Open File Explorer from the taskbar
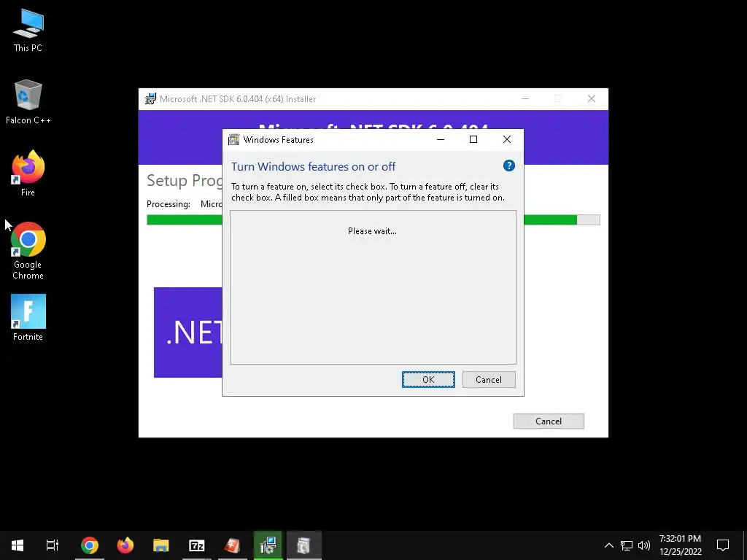 161,545
